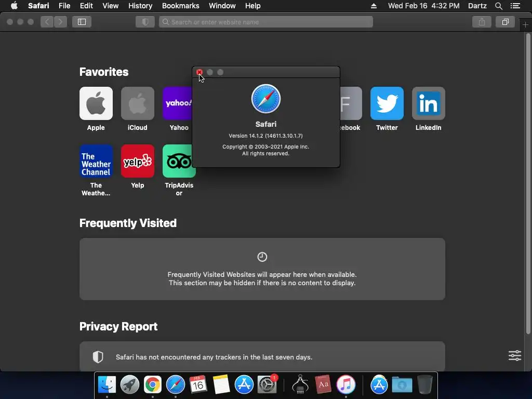This screenshot has width=532, height=399.
Task: Add a new tab with plus button
Action: tap(525, 25)
